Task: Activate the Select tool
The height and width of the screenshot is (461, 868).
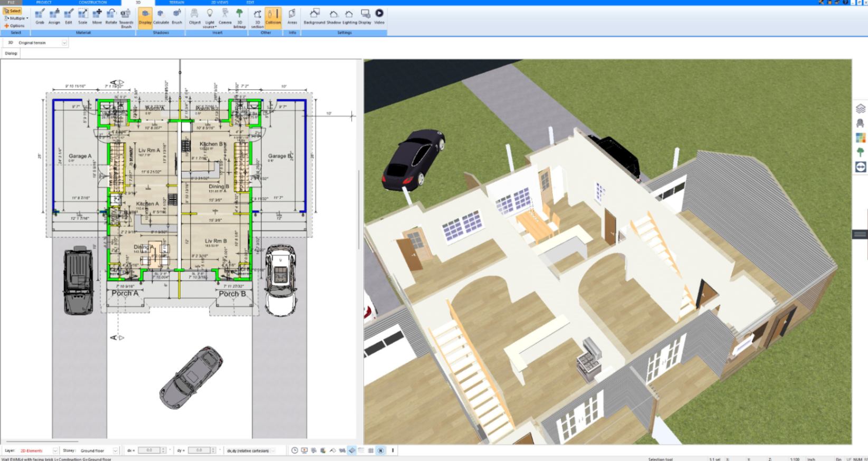Action: tap(13, 11)
